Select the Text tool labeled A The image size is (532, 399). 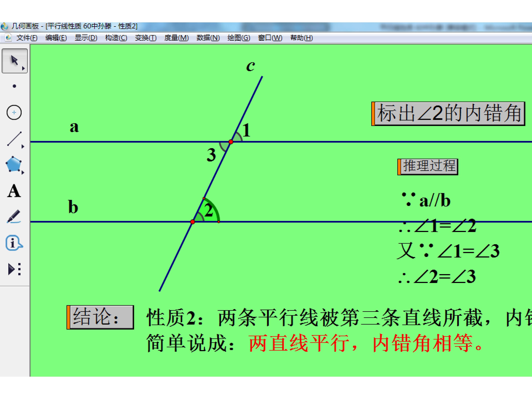point(14,191)
